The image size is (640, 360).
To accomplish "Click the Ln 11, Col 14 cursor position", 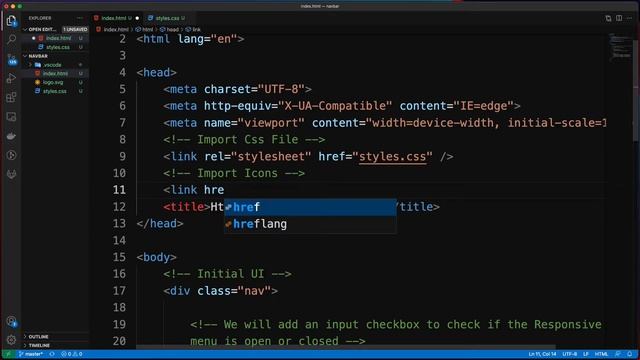I will tap(542, 354).
